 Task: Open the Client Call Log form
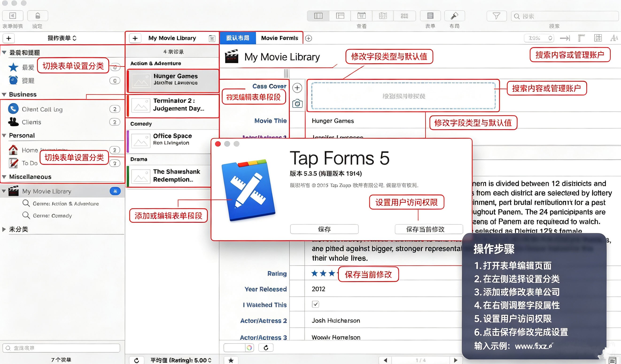point(62,109)
